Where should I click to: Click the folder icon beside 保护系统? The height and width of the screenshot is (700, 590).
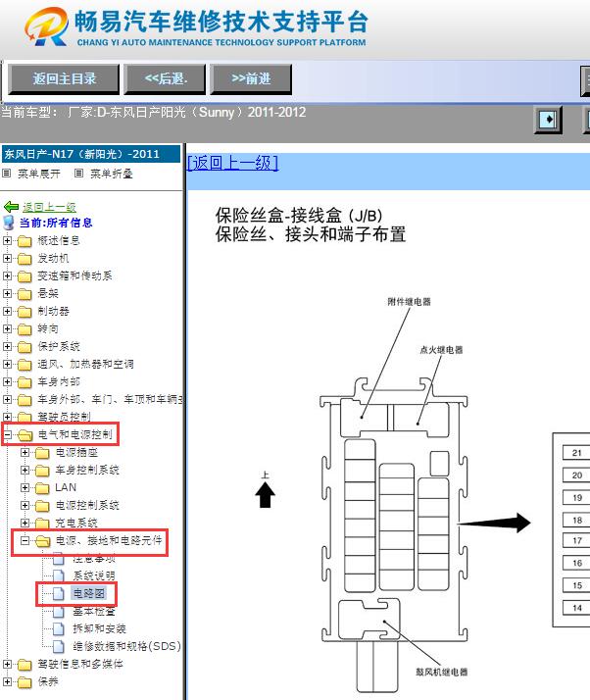tap(25, 347)
